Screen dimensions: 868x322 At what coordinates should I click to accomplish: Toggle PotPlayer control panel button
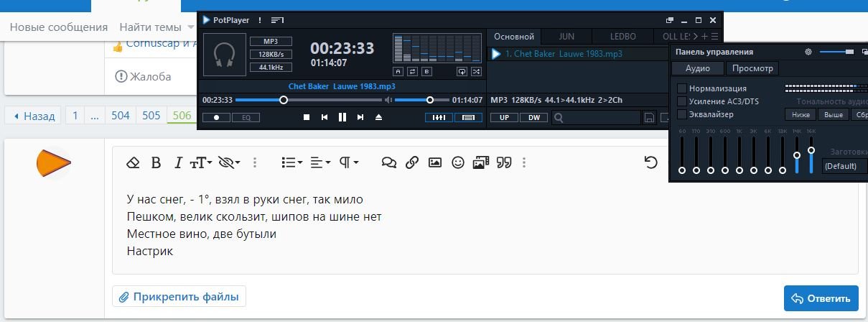(x=439, y=117)
